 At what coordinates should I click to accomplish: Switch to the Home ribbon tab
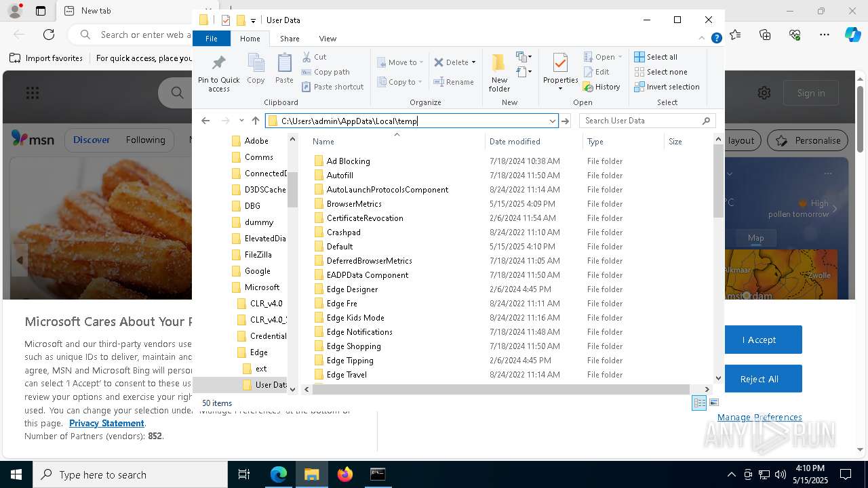point(250,39)
